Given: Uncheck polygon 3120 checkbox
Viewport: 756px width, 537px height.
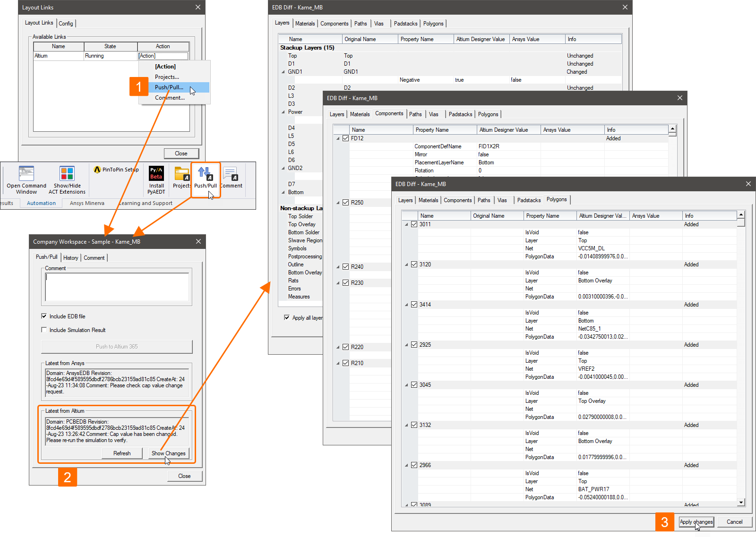Looking at the screenshot, I should [x=414, y=264].
